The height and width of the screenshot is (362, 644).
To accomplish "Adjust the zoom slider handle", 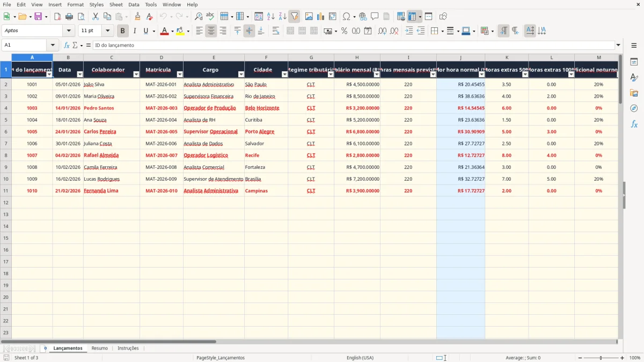I will [601, 358].
